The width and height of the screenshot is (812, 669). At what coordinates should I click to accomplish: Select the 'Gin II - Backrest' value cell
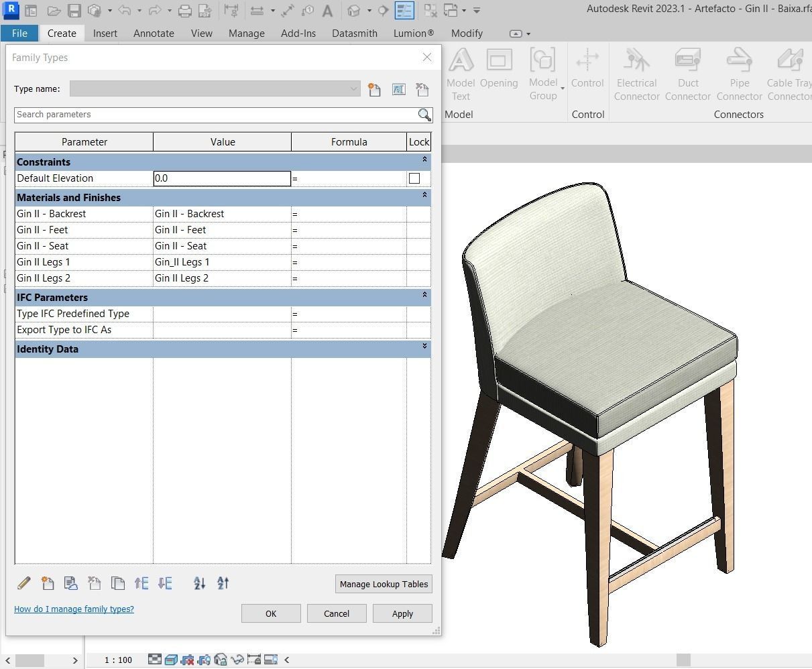222,214
